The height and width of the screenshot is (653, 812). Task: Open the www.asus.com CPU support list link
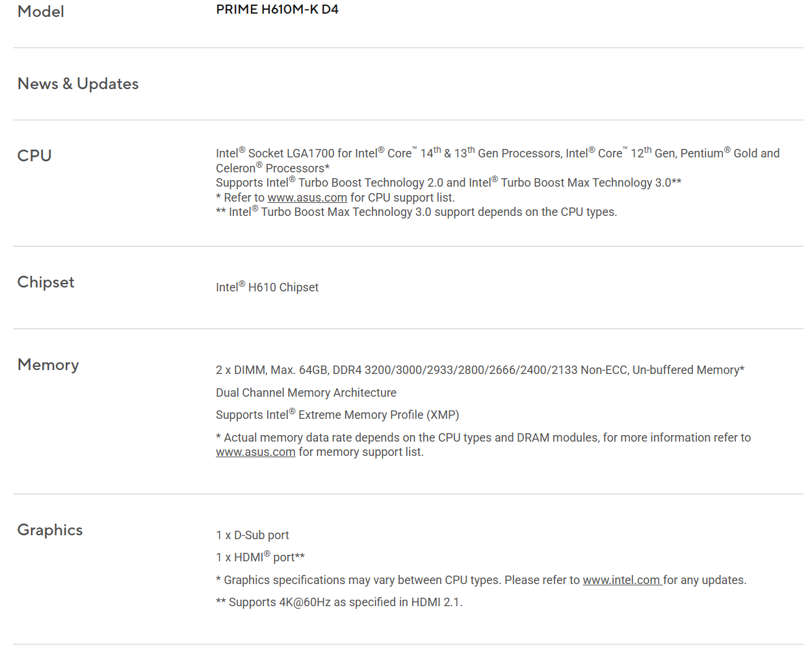[307, 197]
